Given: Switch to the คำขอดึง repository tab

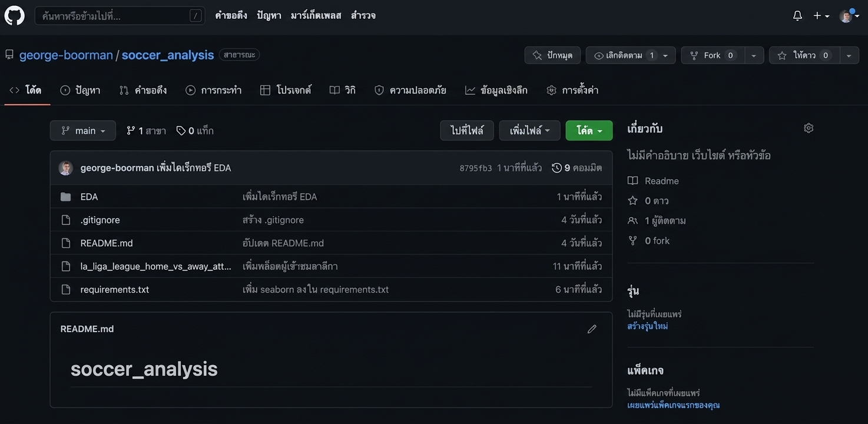Looking at the screenshot, I should coord(143,90).
